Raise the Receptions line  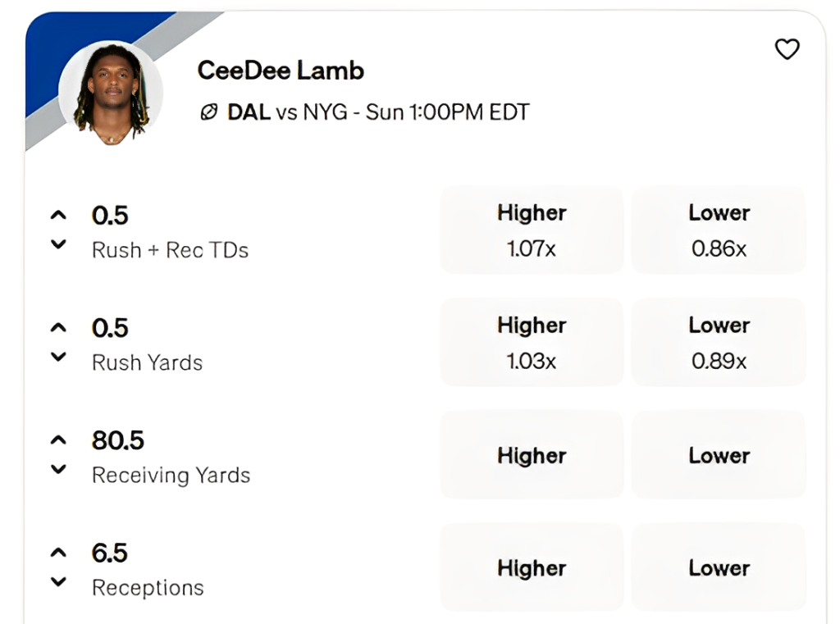tap(57, 552)
